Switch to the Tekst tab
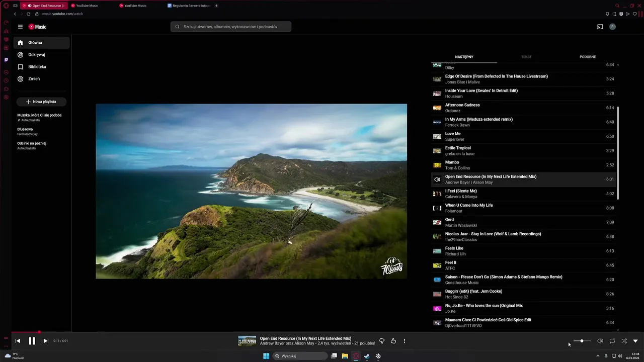644x362 pixels. click(x=526, y=57)
